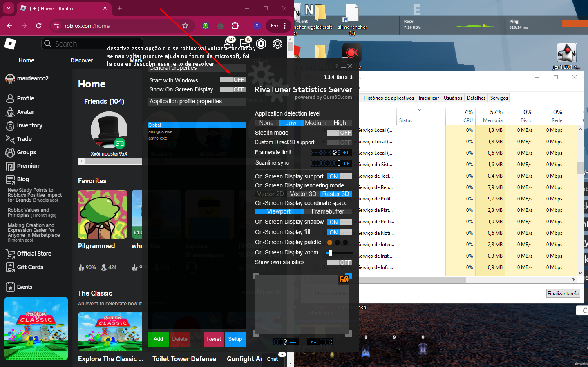Click Reset button in RivaTuner
Viewport: 588px width, 367px height.
214,339
